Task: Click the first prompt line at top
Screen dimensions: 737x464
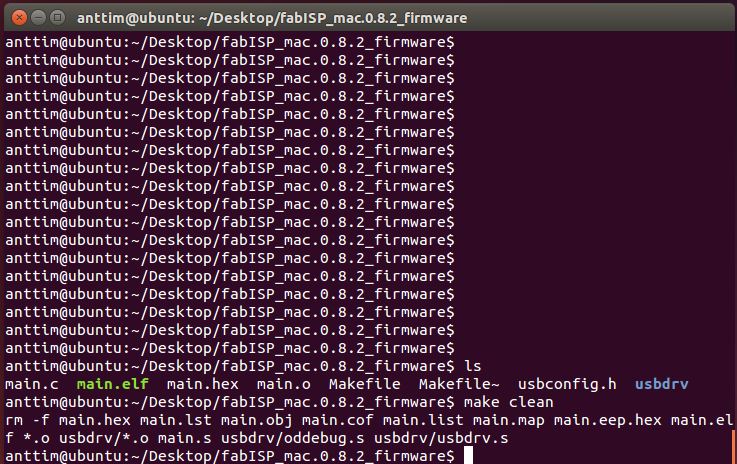Action: 230,42
